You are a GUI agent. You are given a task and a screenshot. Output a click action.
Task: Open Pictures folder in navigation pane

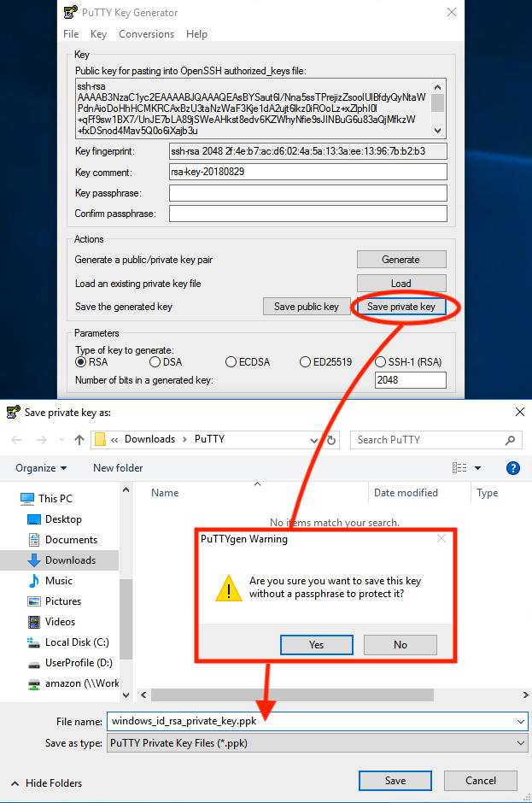click(x=55, y=601)
